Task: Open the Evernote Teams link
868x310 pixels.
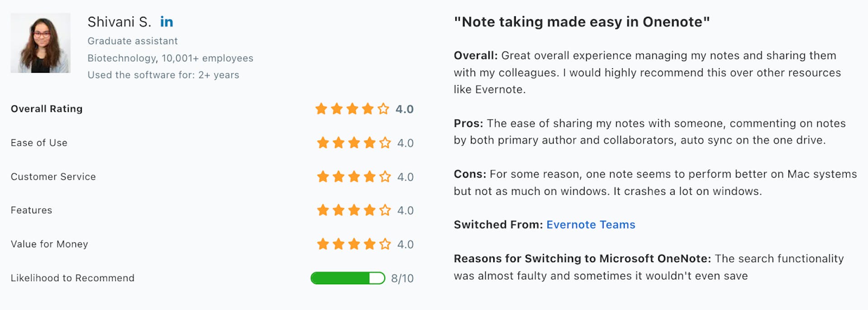Action: [590, 225]
